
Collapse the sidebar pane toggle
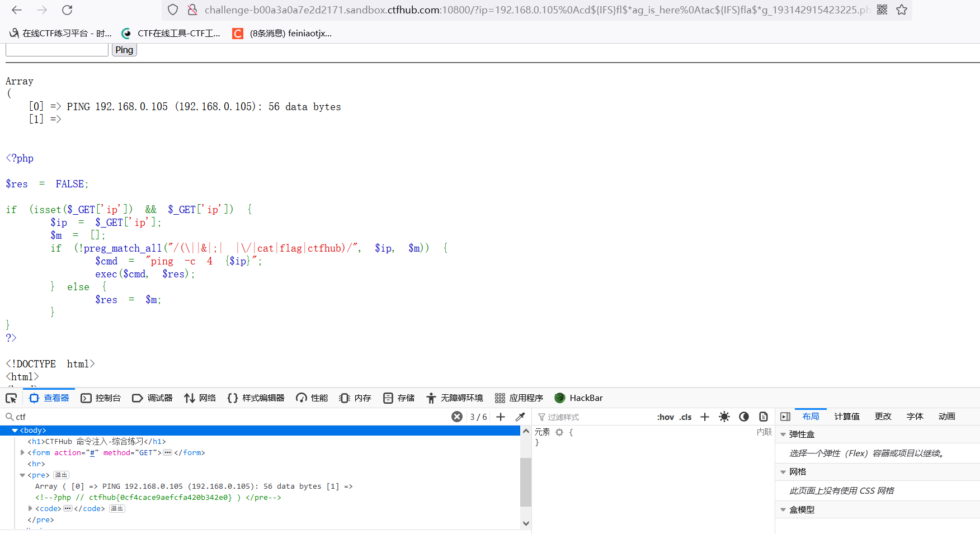click(x=785, y=417)
